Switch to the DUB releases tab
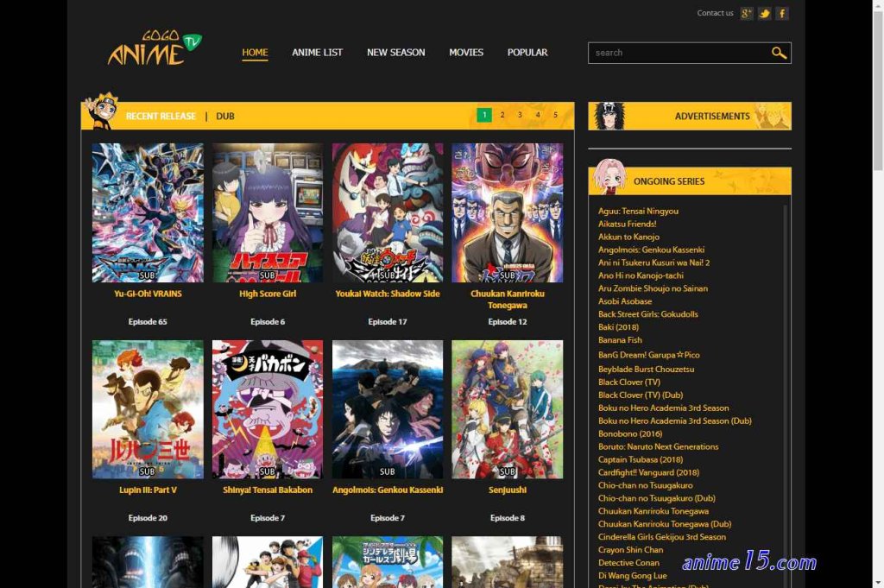This screenshot has width=884, height=588. pyautogui.click(x=225, y=117)
